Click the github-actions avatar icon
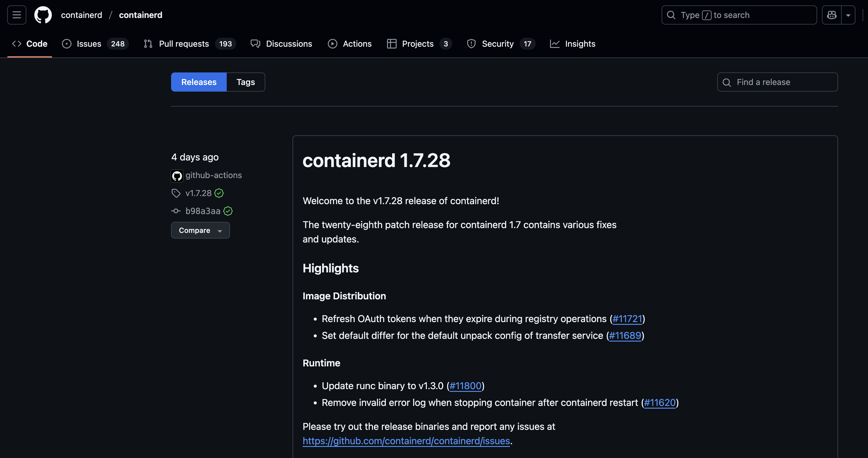The image size is (868, 458). coord(177,176)
